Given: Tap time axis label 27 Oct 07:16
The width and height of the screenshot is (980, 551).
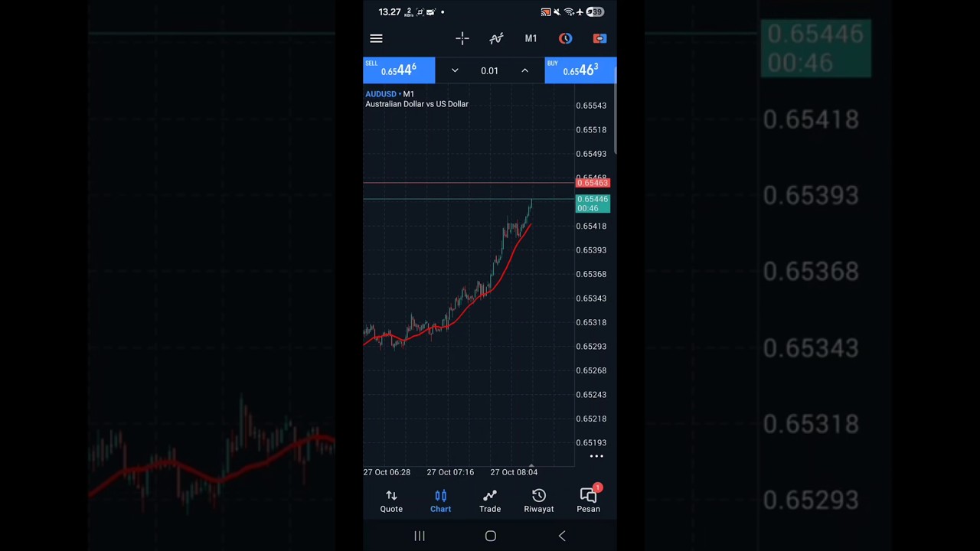Looking at the screenshot, I should (450, 472).
